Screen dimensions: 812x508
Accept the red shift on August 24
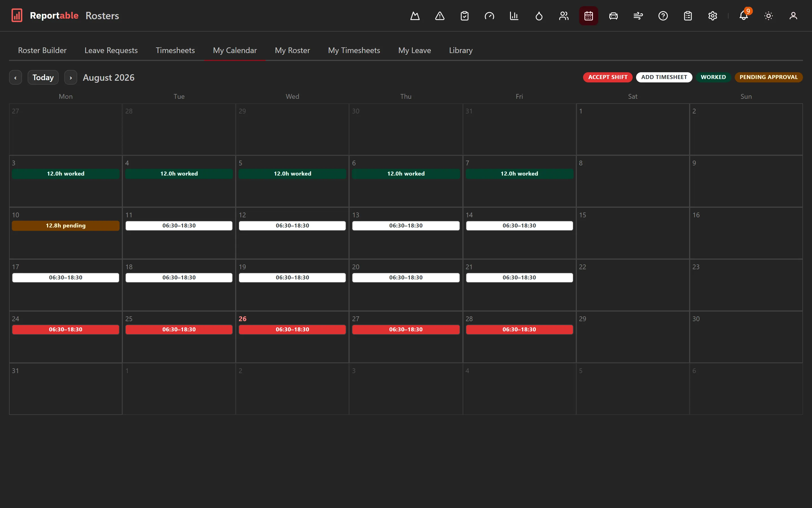pyautogui.click(x=66, y=330)
